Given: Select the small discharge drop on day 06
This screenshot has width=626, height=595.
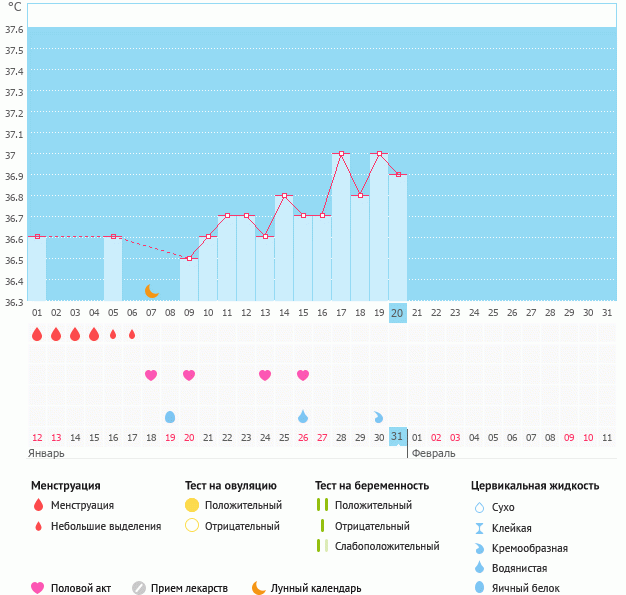Looking at the screenshot, I should (132, 334).
